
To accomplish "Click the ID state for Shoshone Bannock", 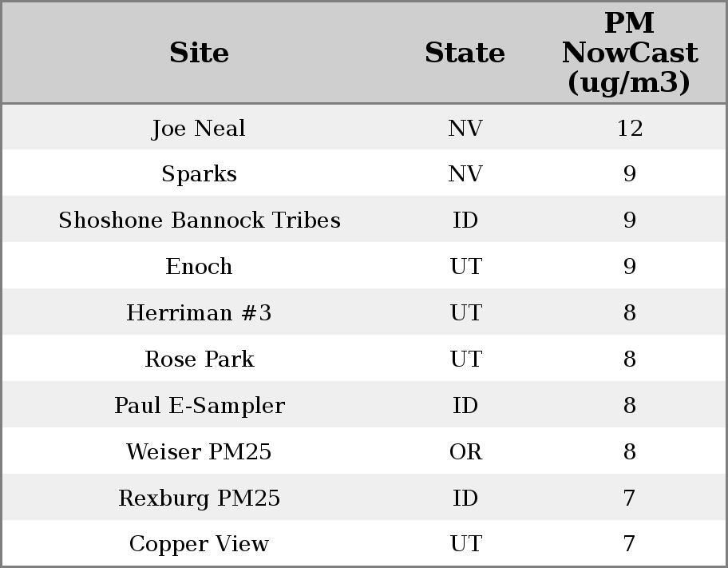I will tap(465, 220).
